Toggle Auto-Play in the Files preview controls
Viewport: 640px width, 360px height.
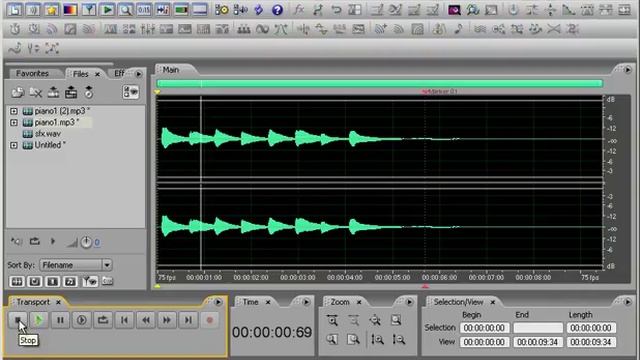click(16, 242)
